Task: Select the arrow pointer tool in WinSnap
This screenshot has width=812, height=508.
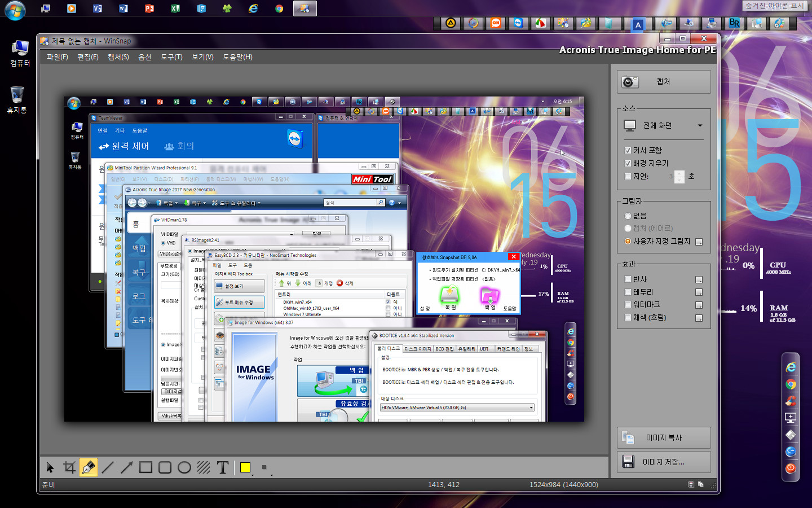Action: pyautogui.click(x=50, y=467)
